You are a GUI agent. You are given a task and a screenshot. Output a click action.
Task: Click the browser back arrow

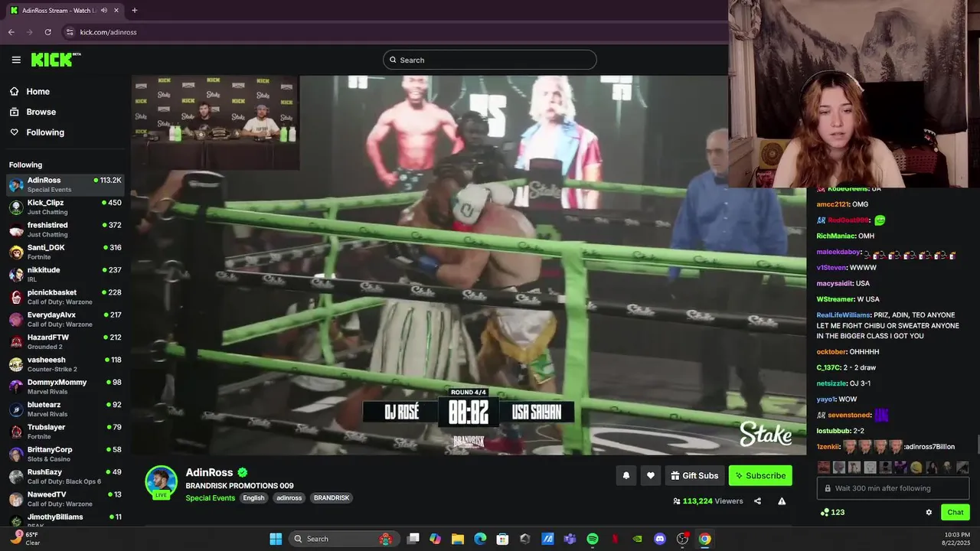tap(11, 32)
